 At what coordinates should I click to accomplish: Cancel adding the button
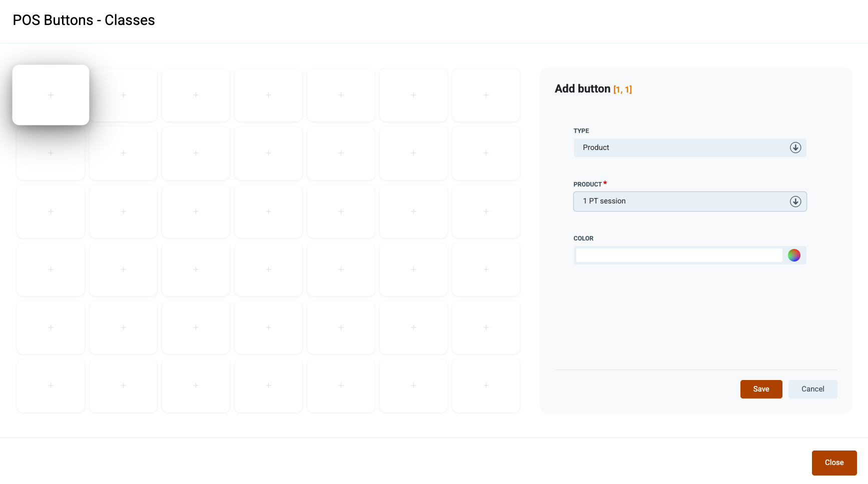[x=812, y=389]
